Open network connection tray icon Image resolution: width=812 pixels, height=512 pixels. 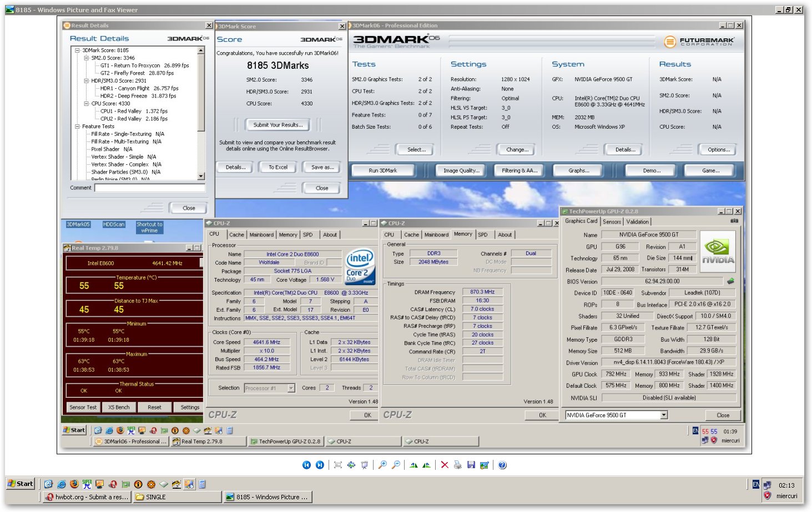pos(767,485)
